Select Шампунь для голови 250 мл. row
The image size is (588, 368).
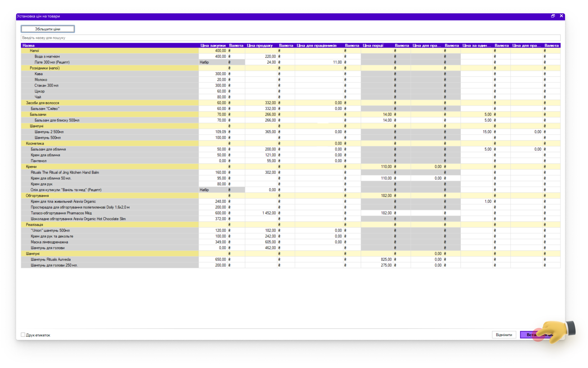point(291,265)
